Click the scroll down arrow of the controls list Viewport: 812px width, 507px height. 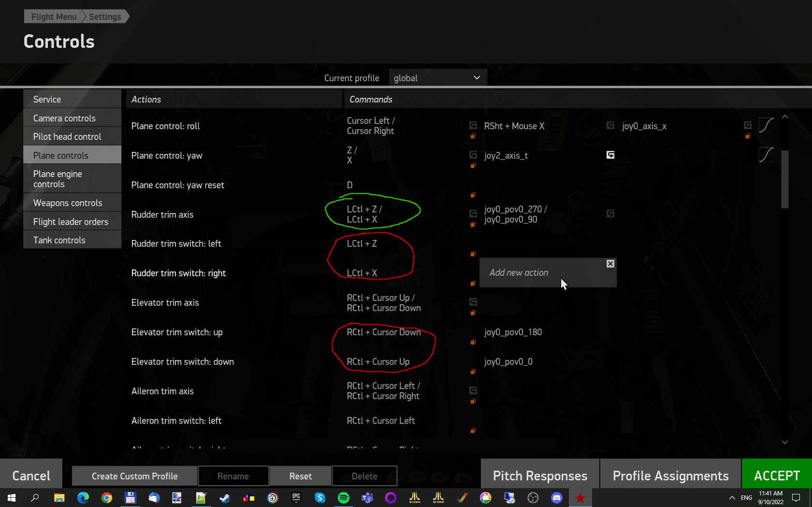pos(785,442)
